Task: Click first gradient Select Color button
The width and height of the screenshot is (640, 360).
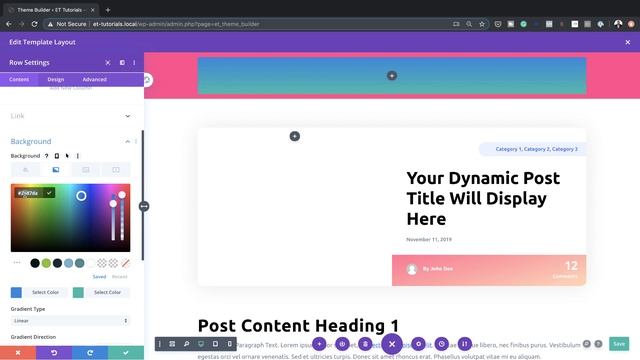Action: 45,292
